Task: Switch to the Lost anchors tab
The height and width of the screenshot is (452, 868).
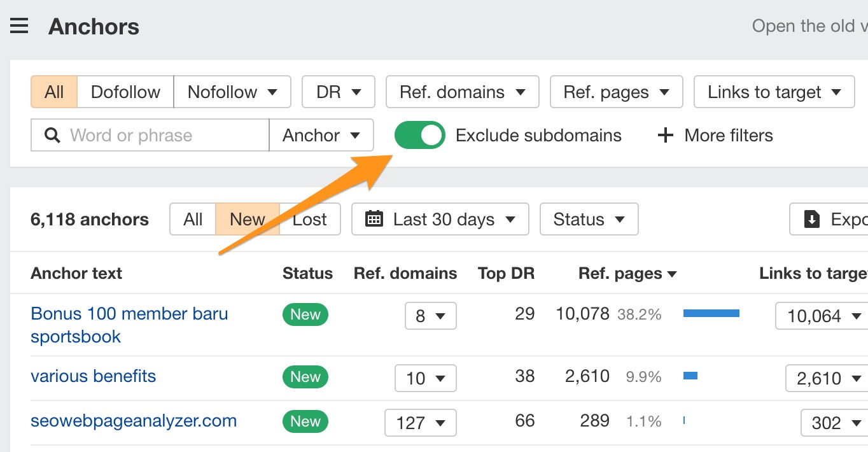Action: 310,220
